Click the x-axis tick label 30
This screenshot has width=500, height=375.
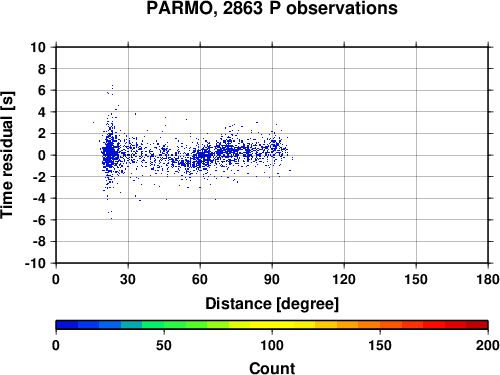[128, 279]
